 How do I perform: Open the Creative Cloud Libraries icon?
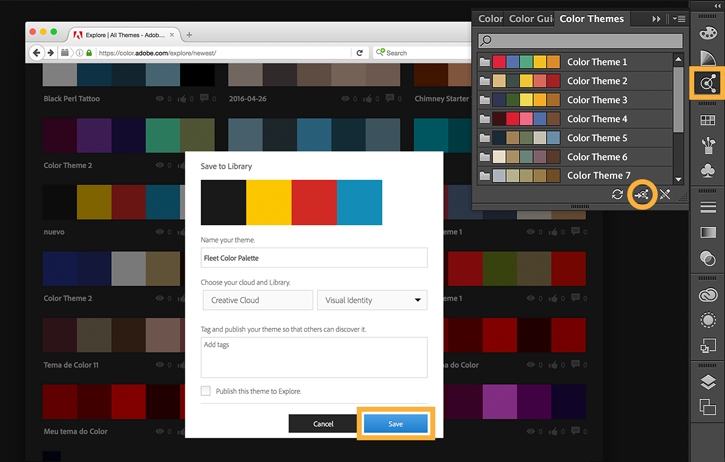[708, 295]
